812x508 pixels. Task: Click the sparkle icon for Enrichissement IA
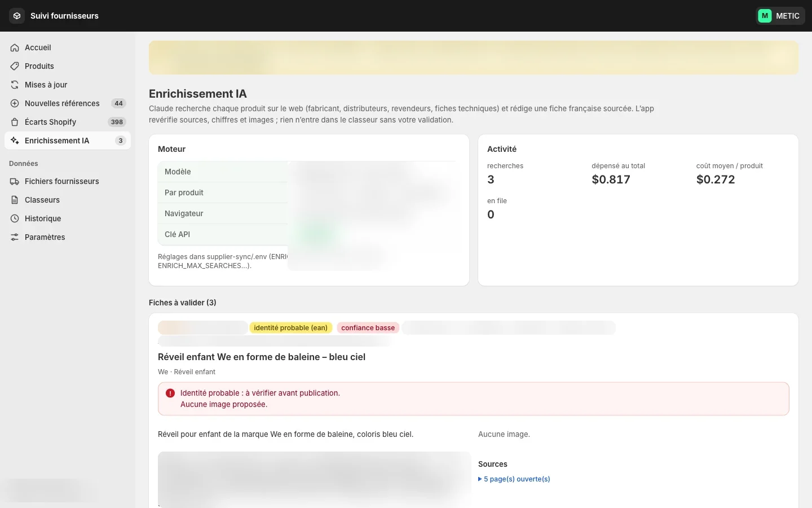15,141
